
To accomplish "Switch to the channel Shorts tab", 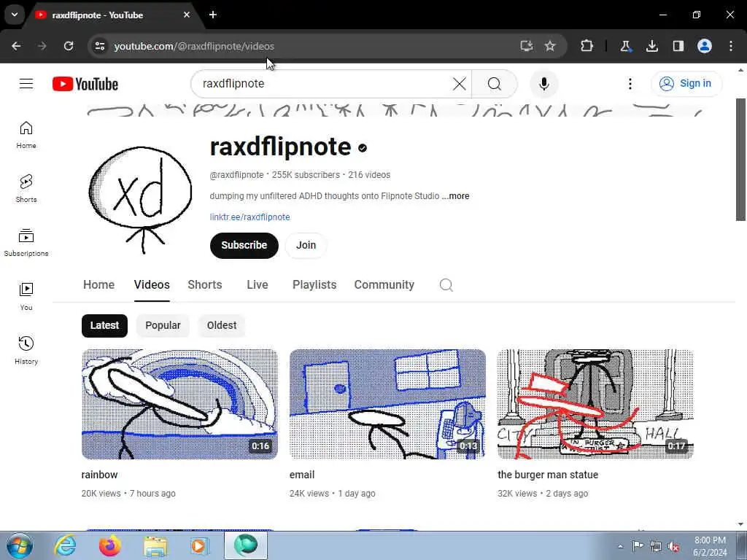I will coord(205,285).
